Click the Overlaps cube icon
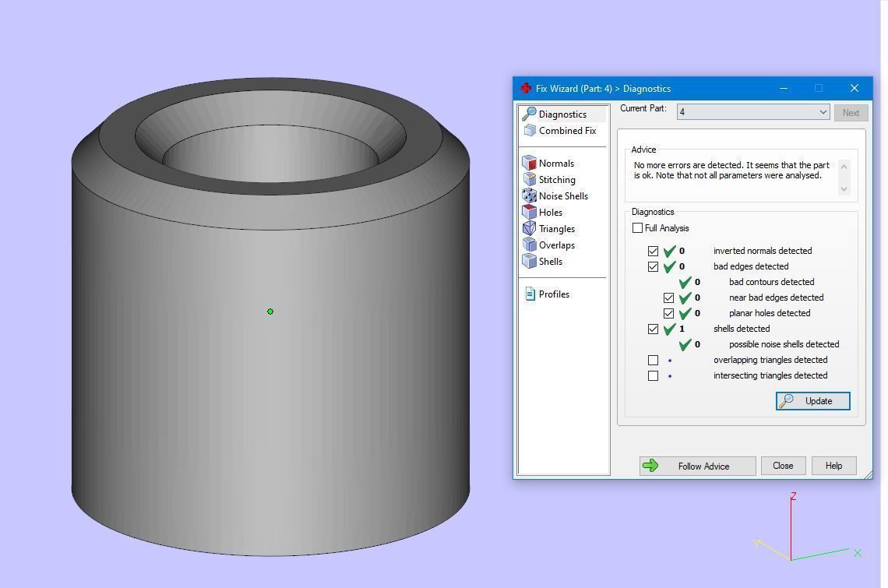This screenshot has height=588, width=888. [x=529, y=245]
